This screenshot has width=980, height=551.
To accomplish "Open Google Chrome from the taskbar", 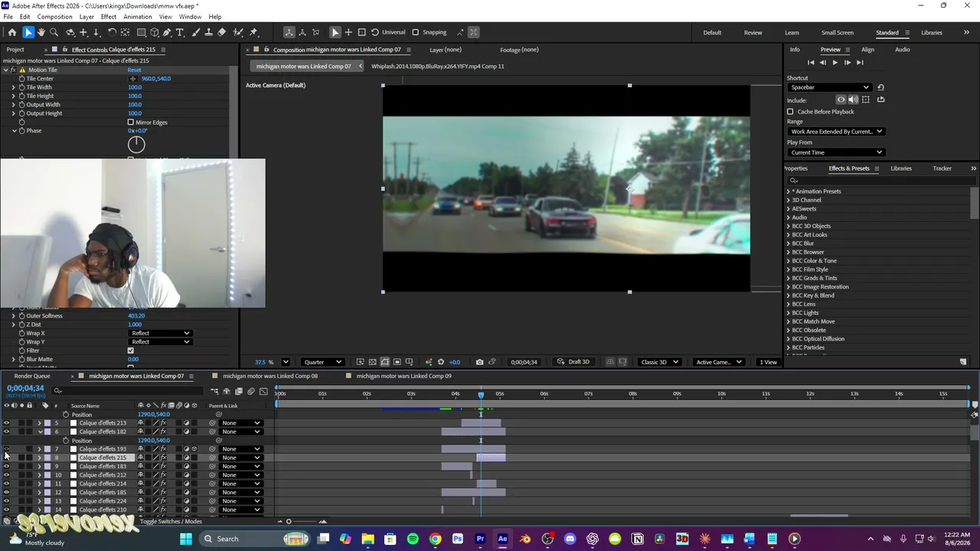I will pyautogui.click(x=435, y=539).
